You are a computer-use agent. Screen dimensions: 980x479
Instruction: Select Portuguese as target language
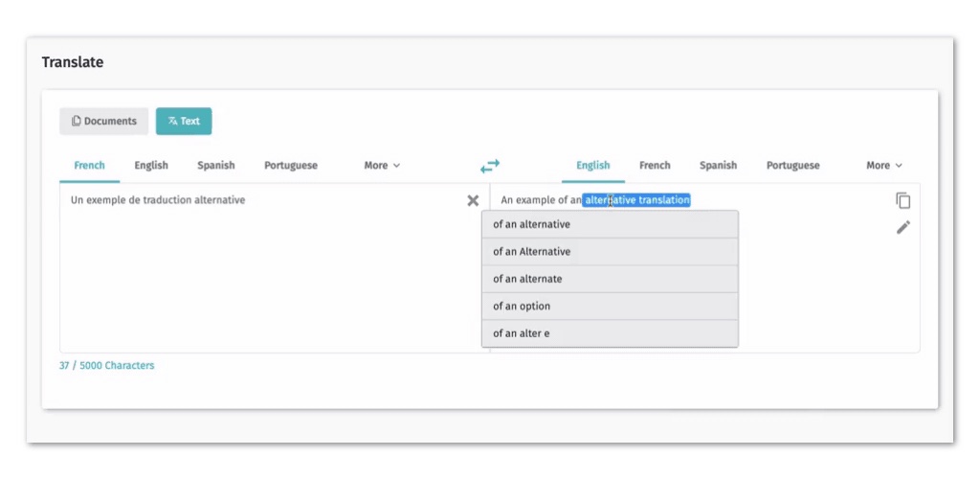[x=793, y=166]
